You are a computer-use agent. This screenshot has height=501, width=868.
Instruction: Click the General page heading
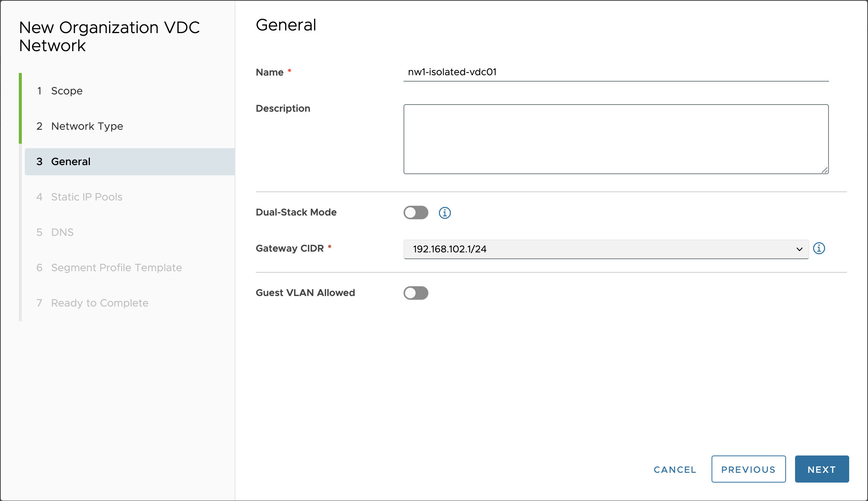pyautogui.click(x=286, y=25)
